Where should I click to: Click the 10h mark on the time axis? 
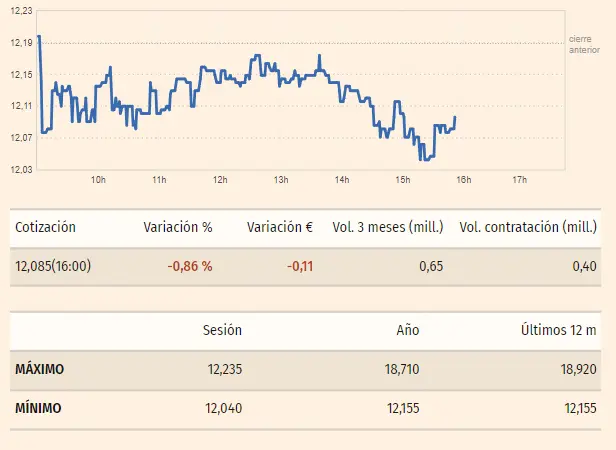pyautogui.click(x=98, y=180)
